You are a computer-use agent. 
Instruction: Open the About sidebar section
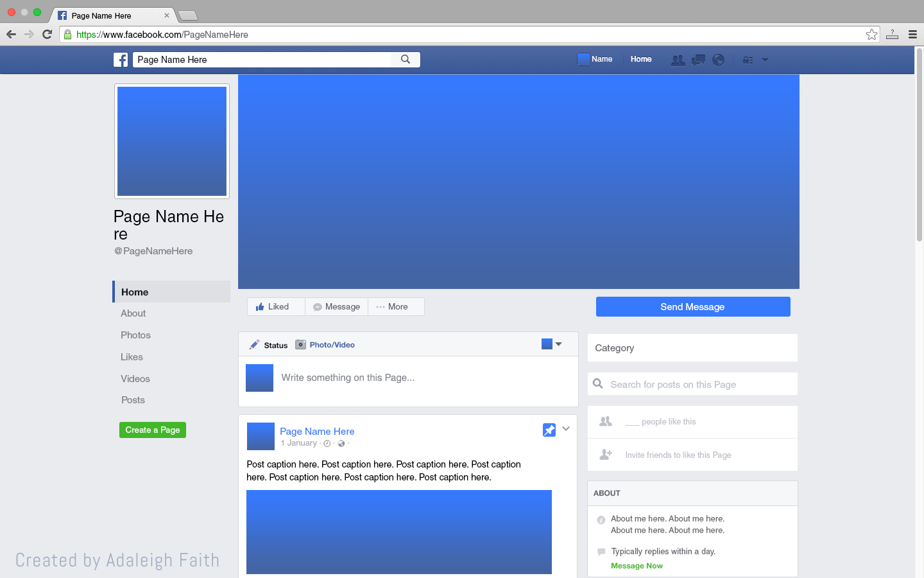coord(133,313)
